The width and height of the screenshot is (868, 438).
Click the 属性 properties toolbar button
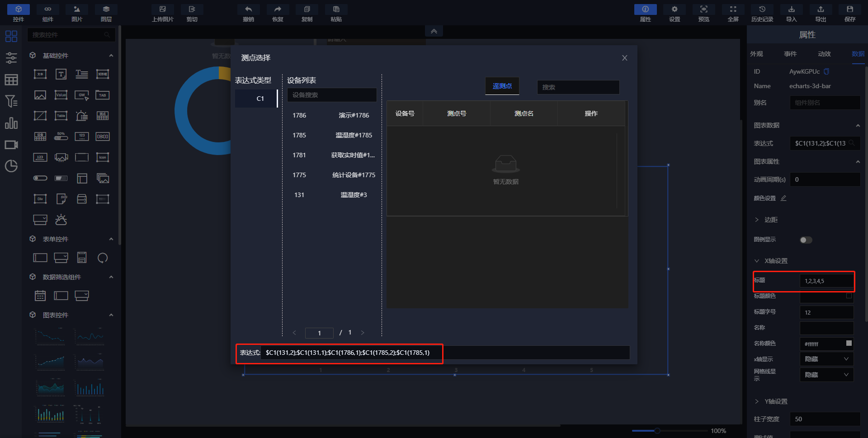click(646, 13)
